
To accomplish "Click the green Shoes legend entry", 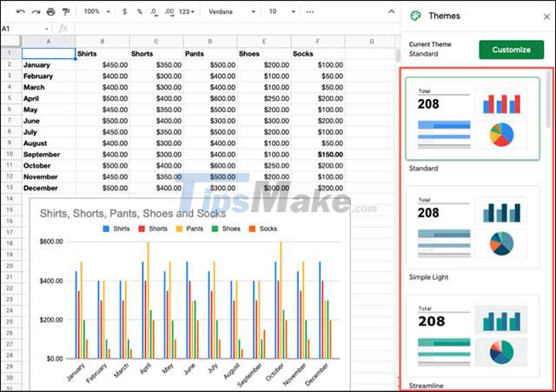I will tap(226, 229).
